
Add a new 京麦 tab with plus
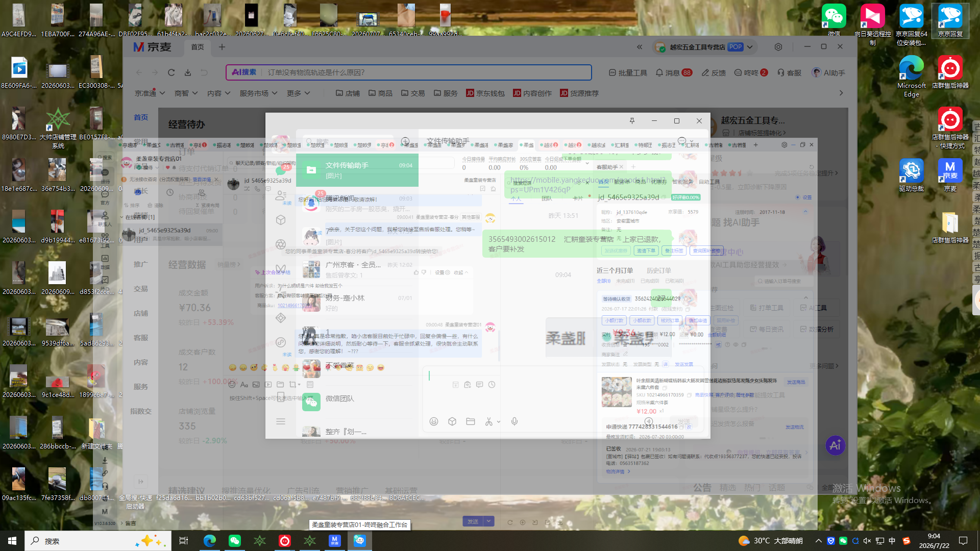pos(222,47)
